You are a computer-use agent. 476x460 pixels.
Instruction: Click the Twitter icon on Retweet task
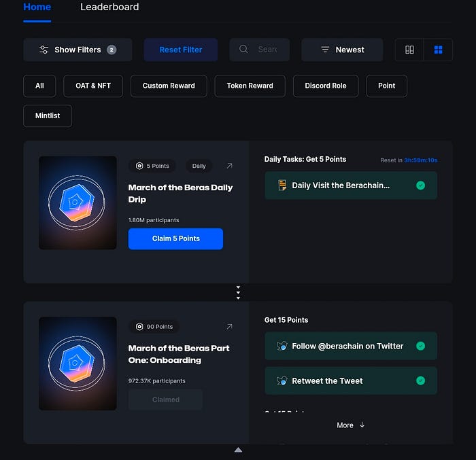click(282, 381)
